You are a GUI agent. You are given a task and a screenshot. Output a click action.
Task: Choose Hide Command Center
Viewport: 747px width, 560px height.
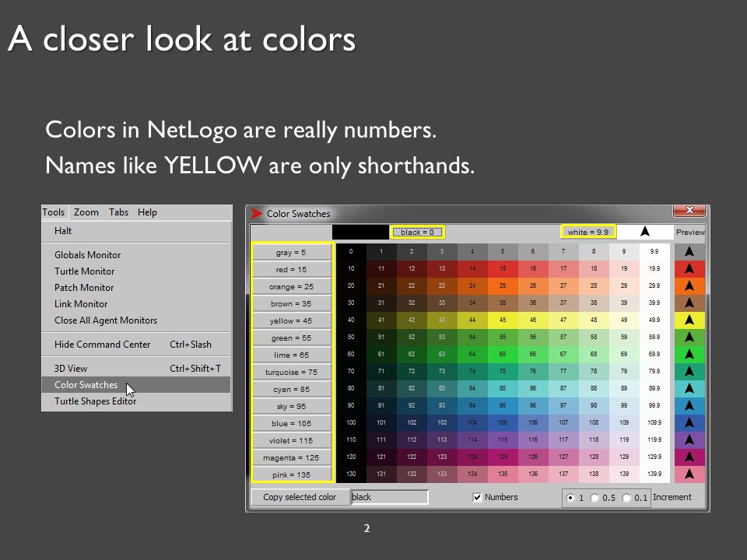tap(136, 345)
